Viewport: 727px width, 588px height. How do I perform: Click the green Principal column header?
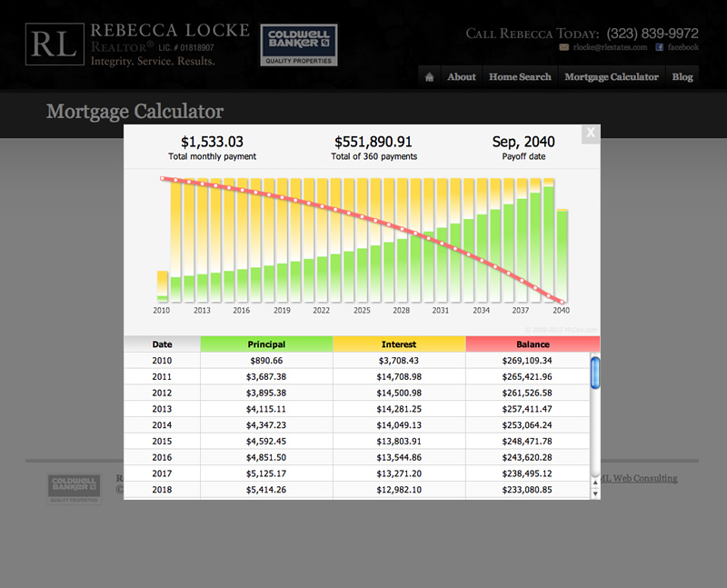pyautogui.click(x=266, y=344)
